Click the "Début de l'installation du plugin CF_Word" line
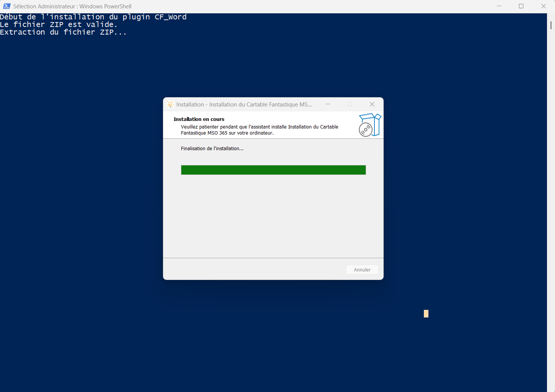The width and height of the screenshot is (555, 392). pyautogui.click(x=93, y=17)
